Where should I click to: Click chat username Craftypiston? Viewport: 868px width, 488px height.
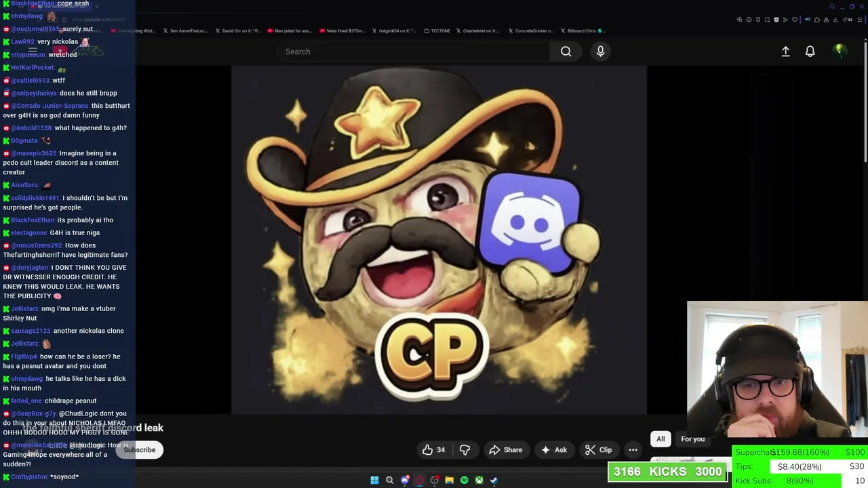29,477
